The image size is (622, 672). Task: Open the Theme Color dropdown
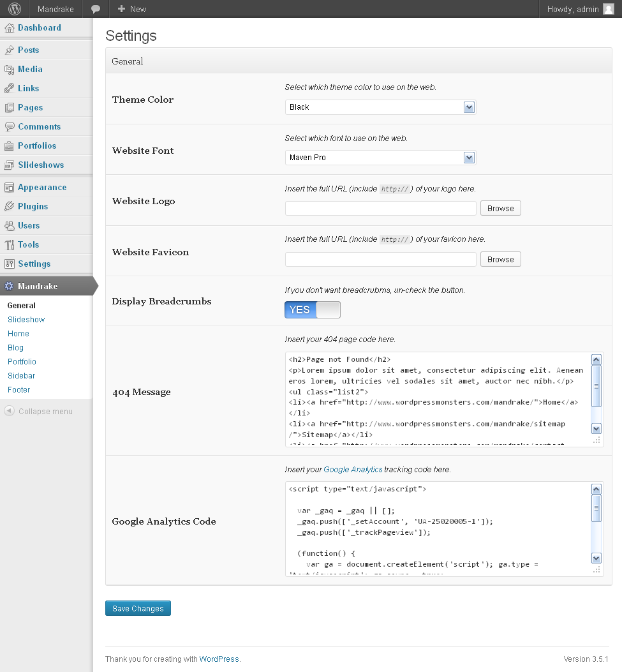click(380, 107)
